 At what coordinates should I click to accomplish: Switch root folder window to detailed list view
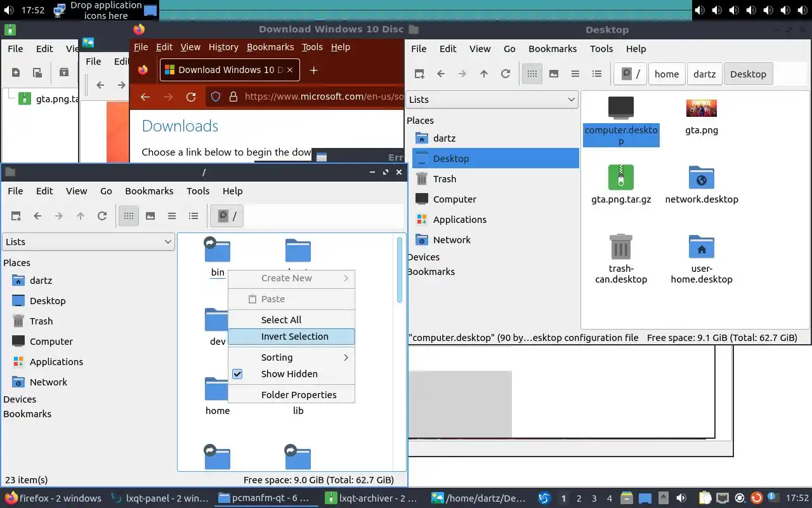click(x=193, y=216)
